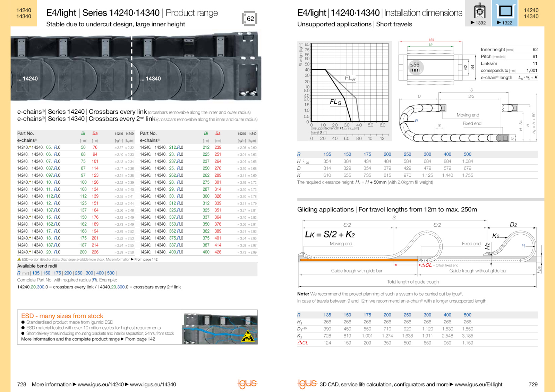Click part number row 312 R.0
This screenshot has height=392, width=555.
click(x=198, y=203)
